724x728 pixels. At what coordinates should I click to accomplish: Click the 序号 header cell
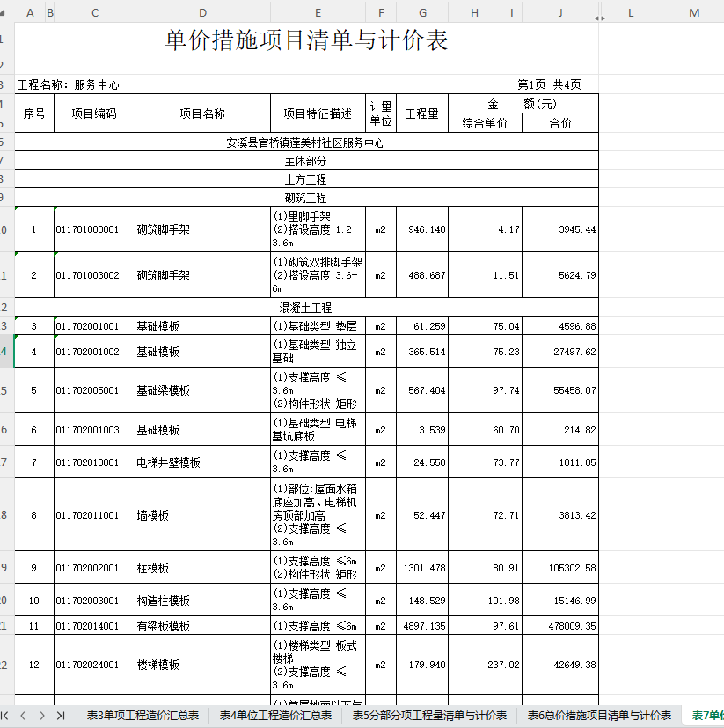click(34, 113)
